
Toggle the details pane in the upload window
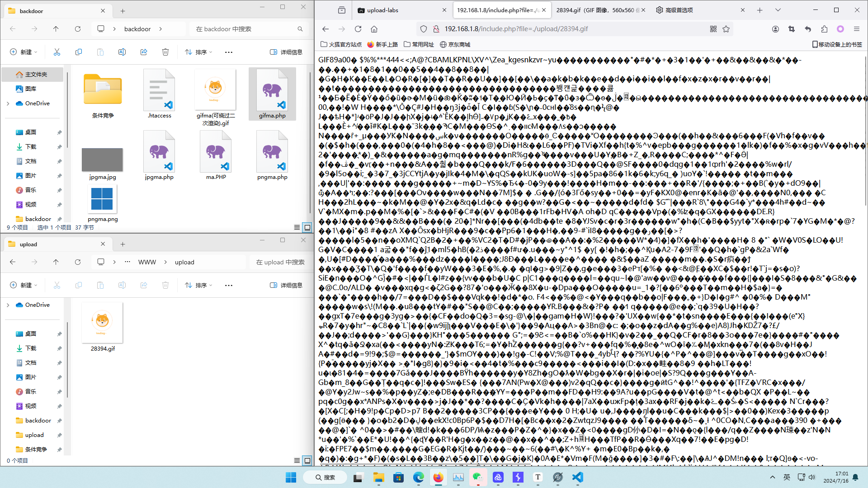click(286, 285)
